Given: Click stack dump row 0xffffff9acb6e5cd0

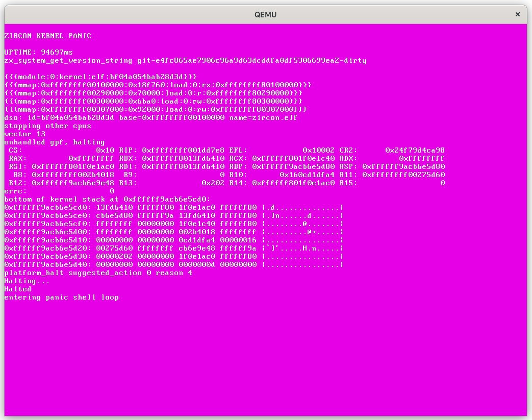Looking at the screenshot, I should coord(174,207).
